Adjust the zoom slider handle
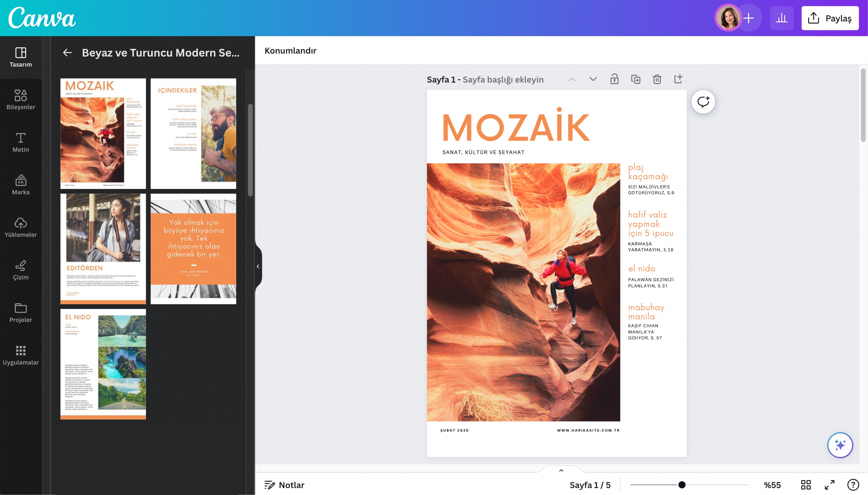 682,485
